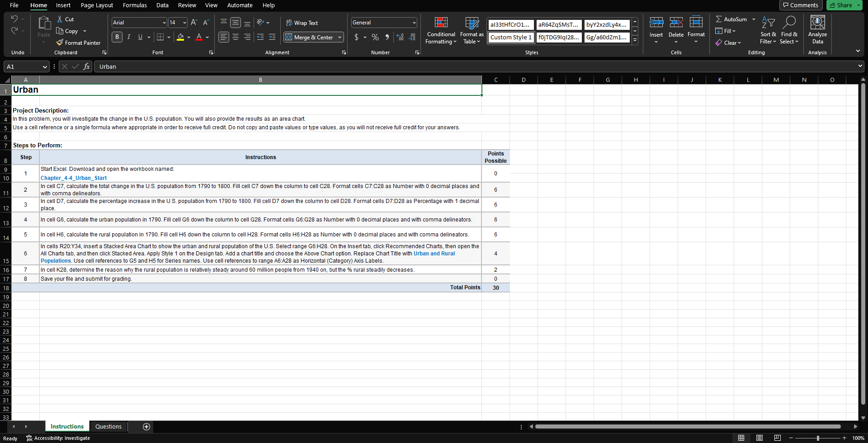The height and width of the screenshot is (443, 868).
Task: Open Conditional Formatting
Action: (x=441, y=31)
